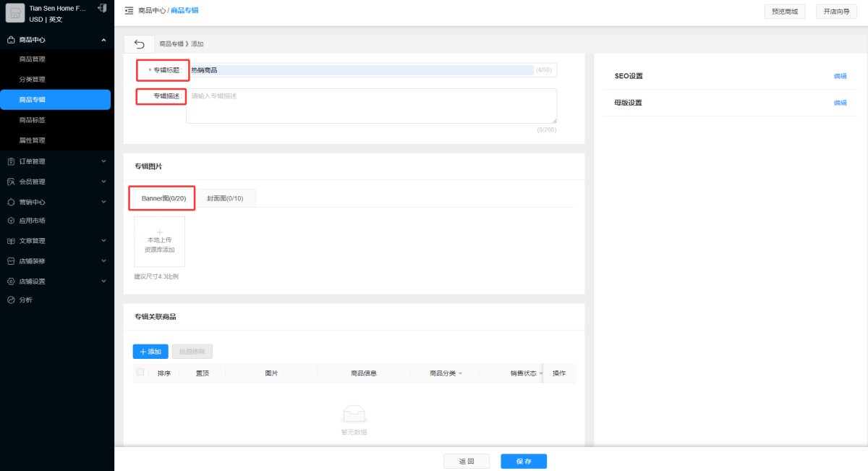Viewport: 868px width, 471px height.
Task: Open the 销售状态 column filter dropdown
Action: click(x=540, y=373)
